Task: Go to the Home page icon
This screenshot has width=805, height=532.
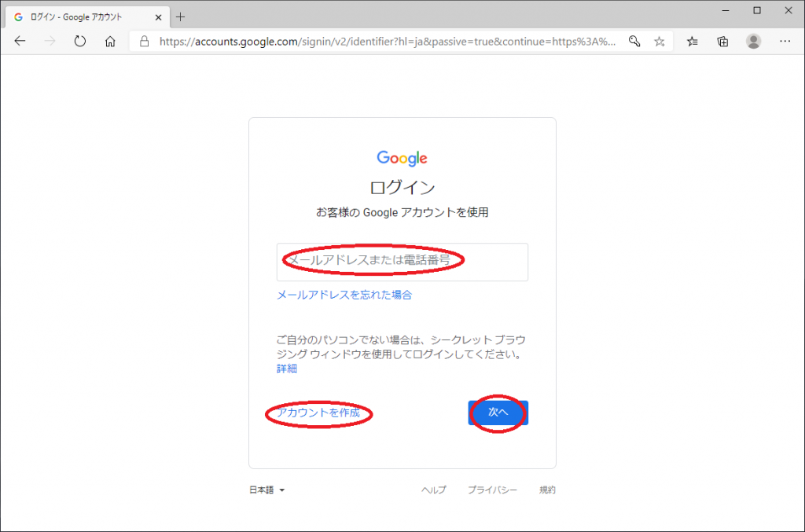Action: [x=110, y=42]
